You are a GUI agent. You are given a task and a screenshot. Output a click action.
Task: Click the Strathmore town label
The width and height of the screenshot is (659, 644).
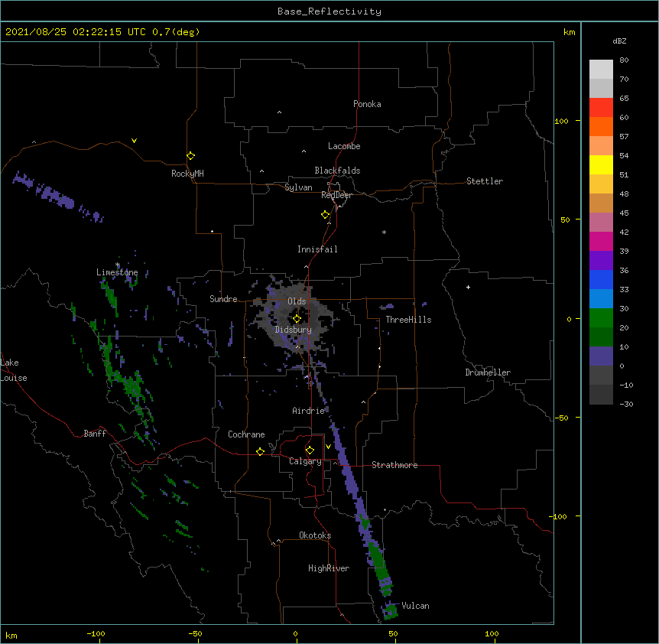tap(394, 465)
